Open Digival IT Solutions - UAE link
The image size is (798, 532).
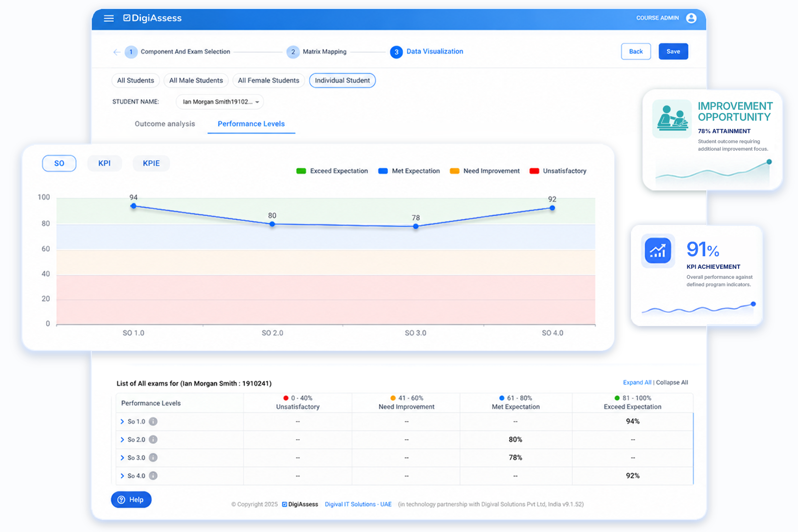coord(358,505)
